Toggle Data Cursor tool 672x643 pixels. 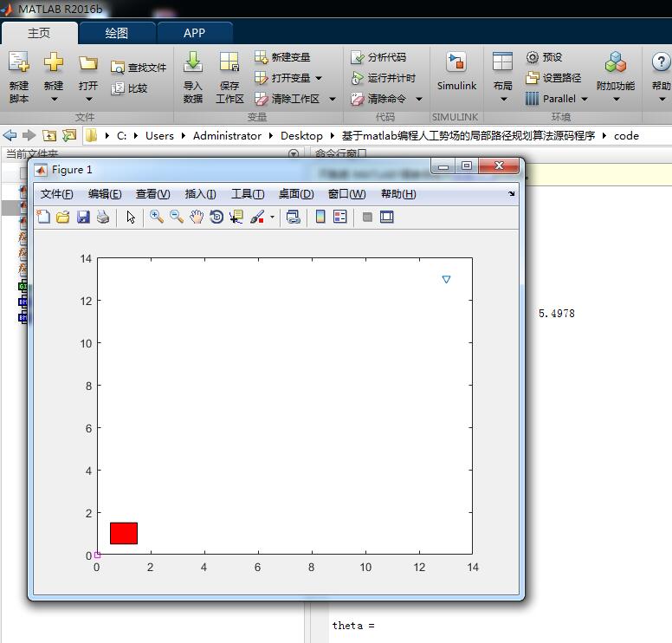pyautogui.click(x=236, y=217)
